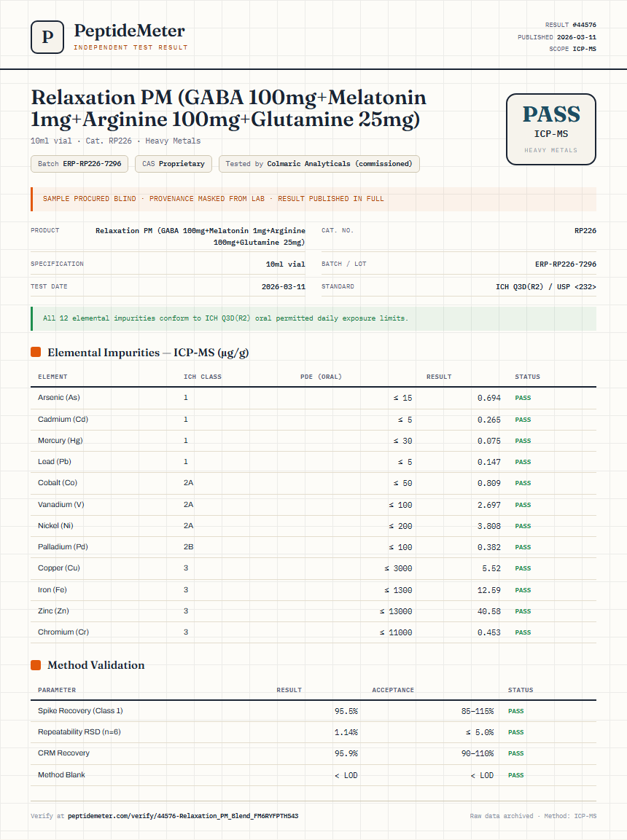Click the Zinc PDE limit ≤ 13000

[396, 611]
